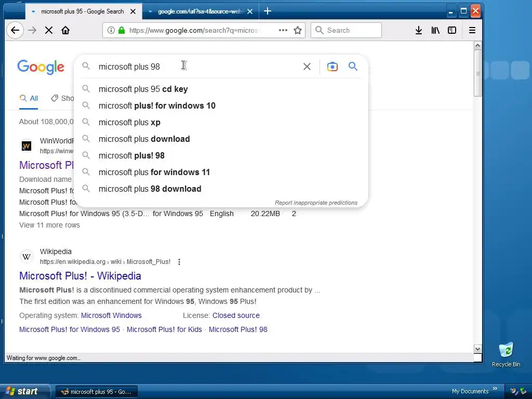Screen dimensions: 532x399
Task: Click the forward navigation arrow
Action: click(32, 30)
